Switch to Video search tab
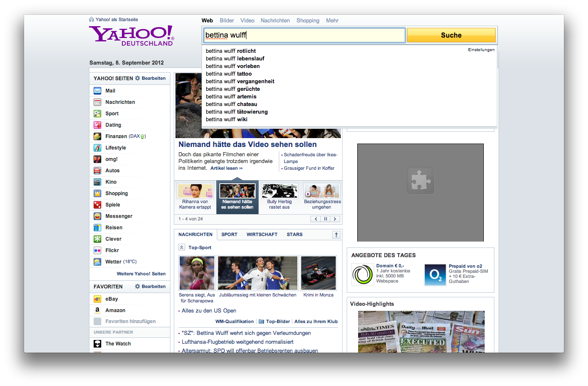This screenshot has width=588, height=386. pos(248,21)
